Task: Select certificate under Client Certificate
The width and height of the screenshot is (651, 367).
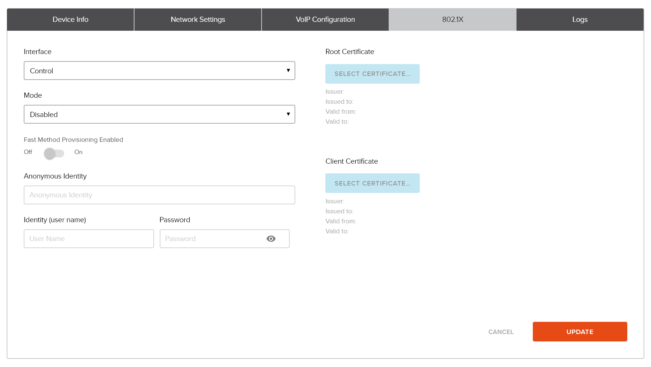Action: coord(372,183)
